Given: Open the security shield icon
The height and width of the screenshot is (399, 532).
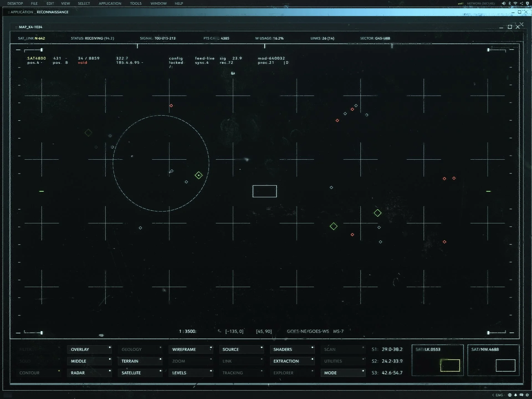Looking at the screenshot, I should [x=527, y=3].
